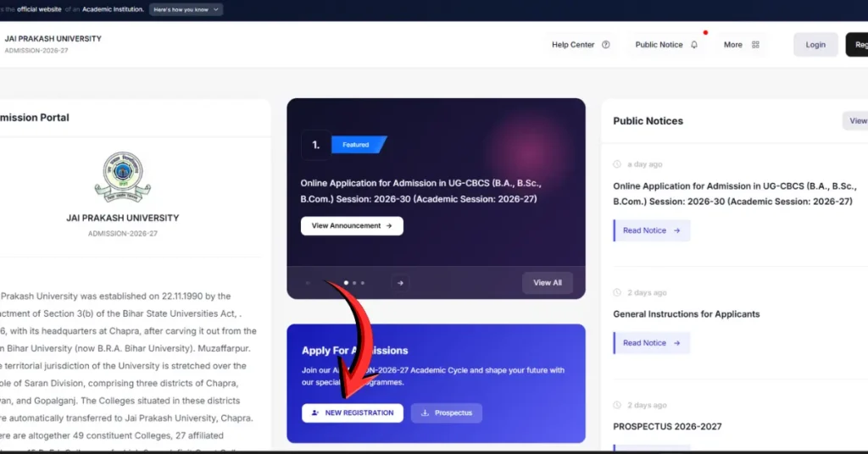This screenshot has width=868, height=454.
Task: Go to next announcement slide arrow
Action: (400, 283)
